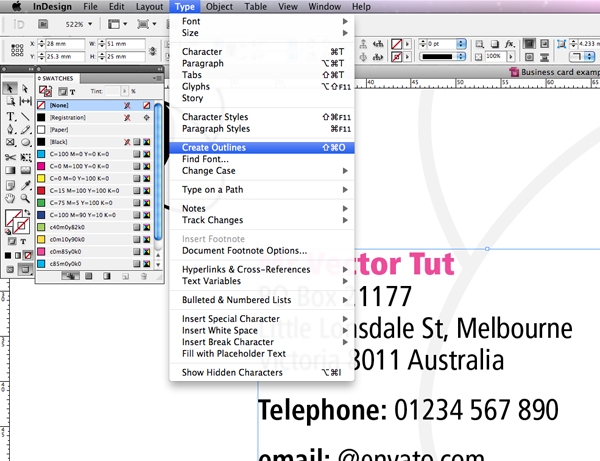Select the c40m0y82k0 swatch
The width and height of the screenshot is (600, 461).
[x=94, y=227]
